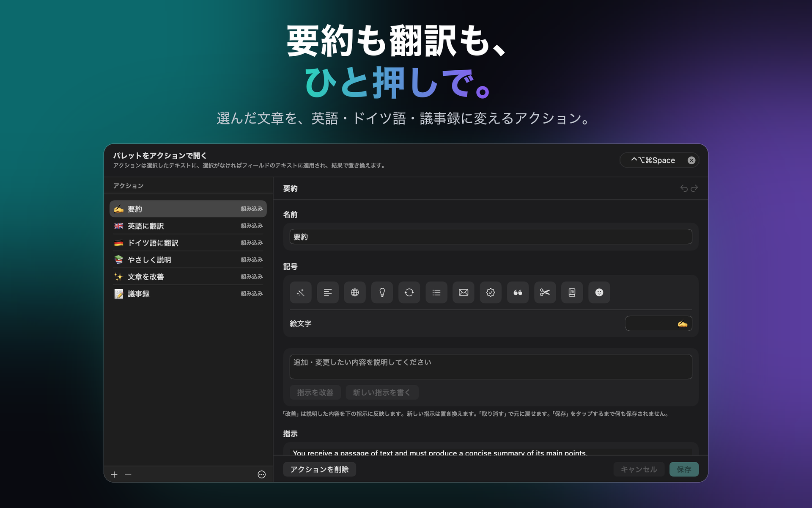
Task: Clear the ⌃⌥⌘Space shortcut
Action: 691,160
